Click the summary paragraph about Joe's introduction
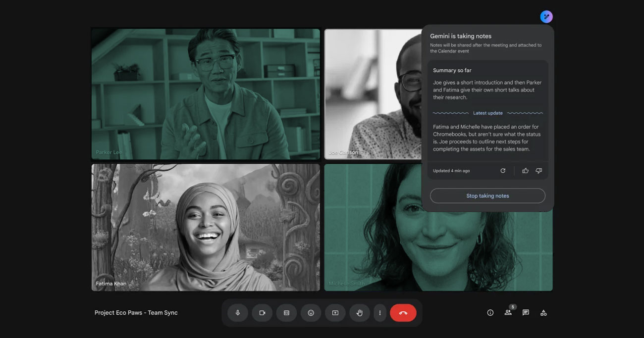Screen dimensions: 644x338 (487, 90)
